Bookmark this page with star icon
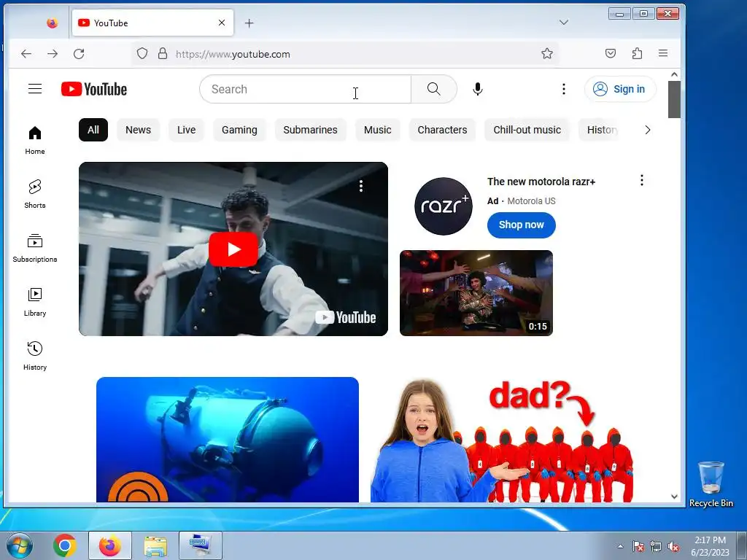747x560 pixels. click(x=547, y=53)
